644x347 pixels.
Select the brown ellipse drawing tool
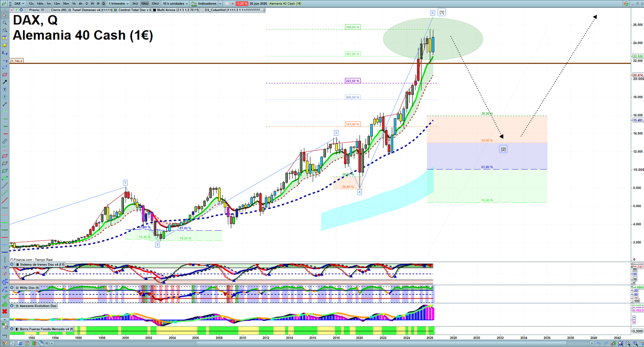point(5,163)
